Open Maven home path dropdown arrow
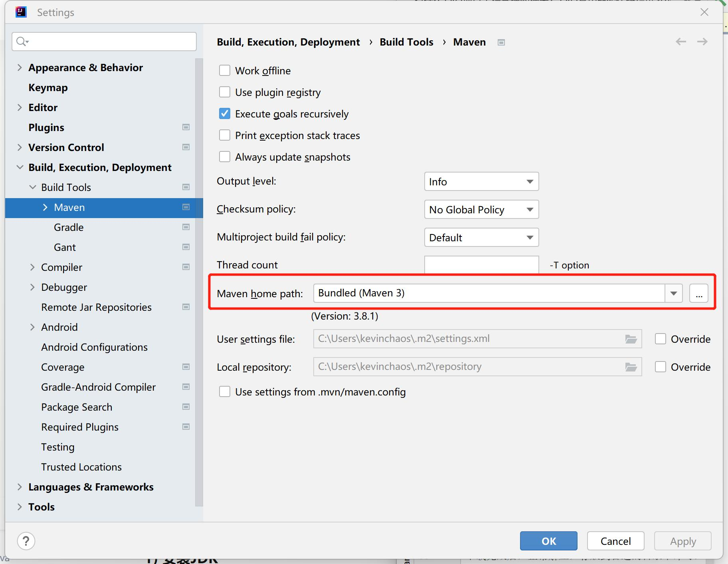The width and height of the screenshot is (728, 564). coord(674,294)
